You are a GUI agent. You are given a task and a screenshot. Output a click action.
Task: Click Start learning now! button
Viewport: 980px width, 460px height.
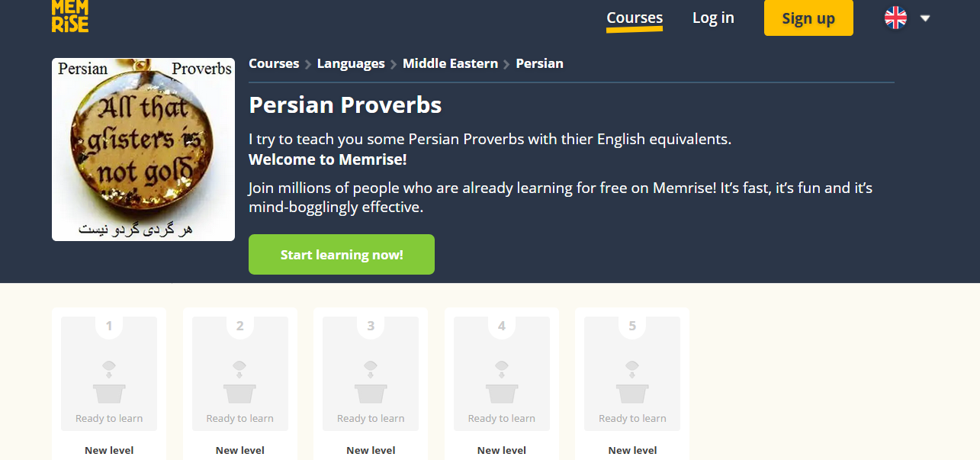(342, 255)
